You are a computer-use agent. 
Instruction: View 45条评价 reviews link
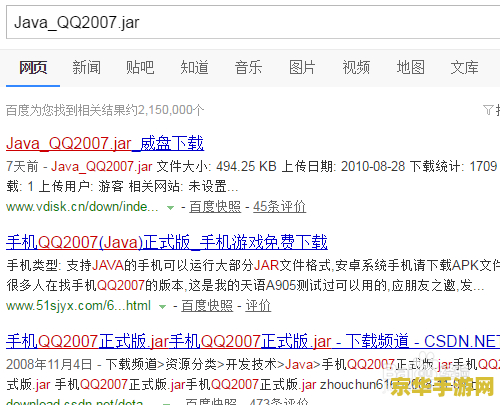click(279, 207)
